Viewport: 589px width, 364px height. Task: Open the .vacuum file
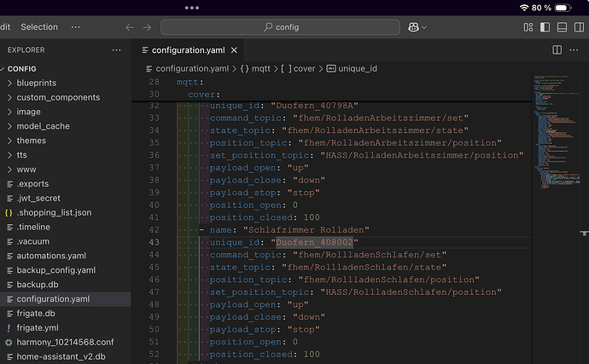[33, 241]
